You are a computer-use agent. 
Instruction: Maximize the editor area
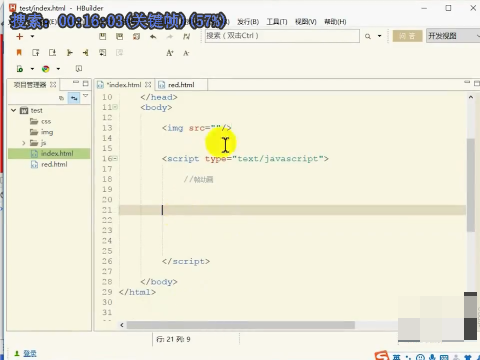(x=477, y=83)
